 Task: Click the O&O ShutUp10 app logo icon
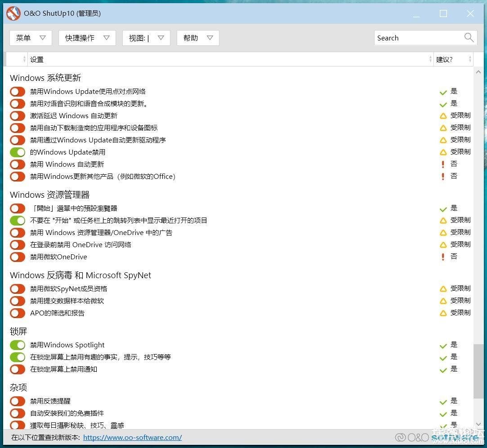click(13, 13)
